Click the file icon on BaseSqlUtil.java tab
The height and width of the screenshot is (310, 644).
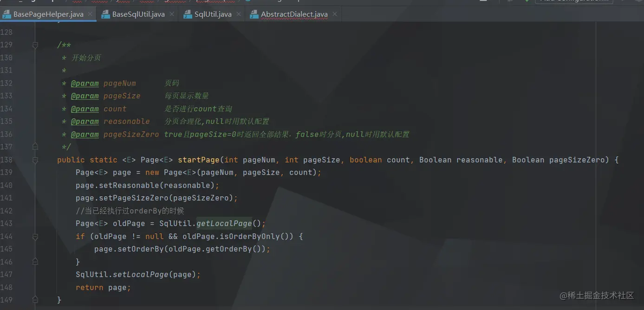pos(105,14)
